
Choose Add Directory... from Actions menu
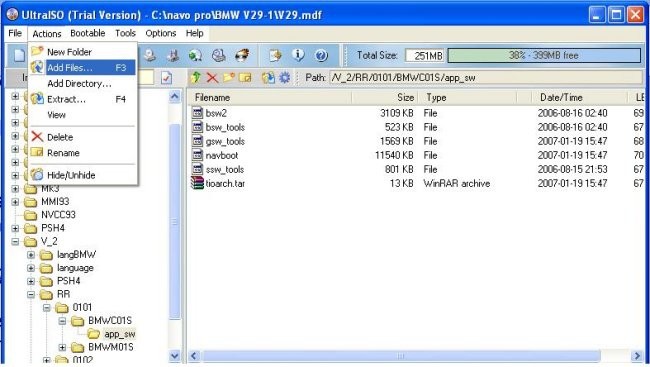pos(82,83)
